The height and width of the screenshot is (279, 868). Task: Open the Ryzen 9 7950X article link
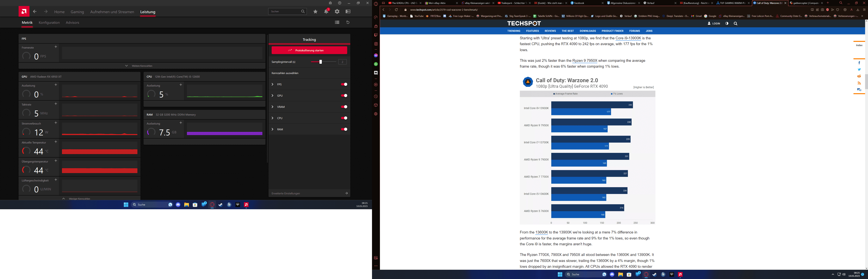[x=585, y=61]
